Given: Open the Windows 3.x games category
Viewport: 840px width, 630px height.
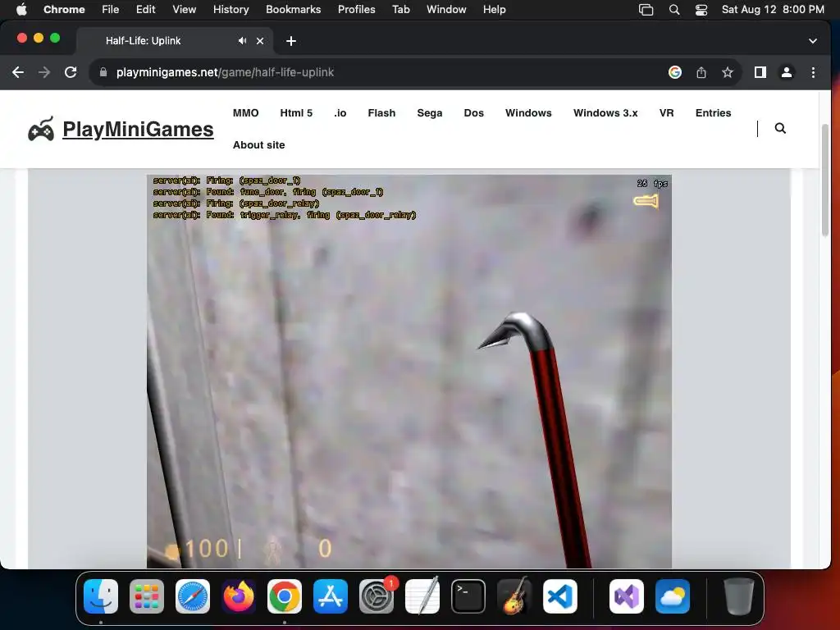Looking at the screenshot, I should [605, 113].
